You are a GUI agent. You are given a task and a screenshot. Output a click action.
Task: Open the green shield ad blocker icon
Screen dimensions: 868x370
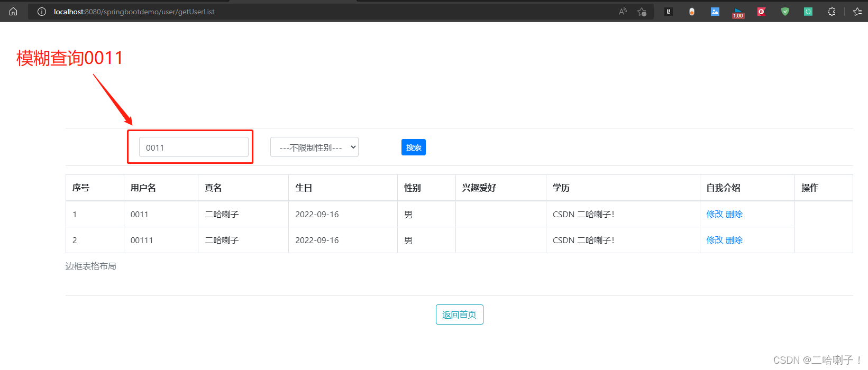pos(785,12)
